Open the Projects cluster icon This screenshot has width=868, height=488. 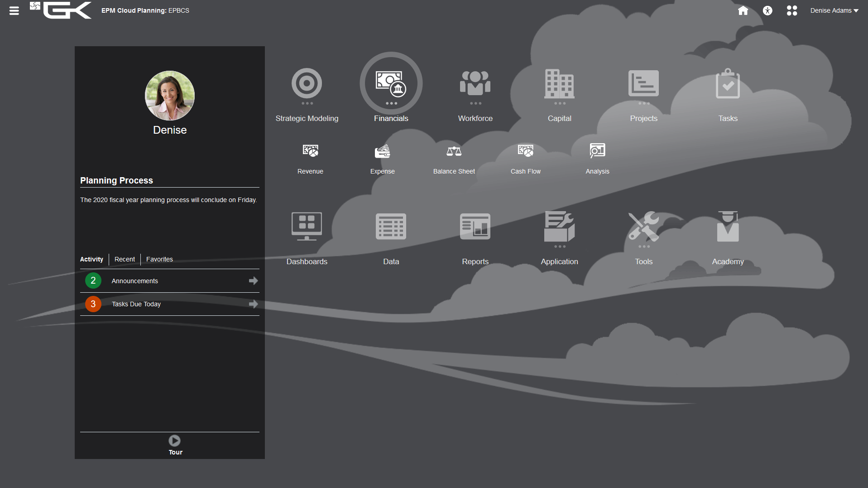(644, 83)
